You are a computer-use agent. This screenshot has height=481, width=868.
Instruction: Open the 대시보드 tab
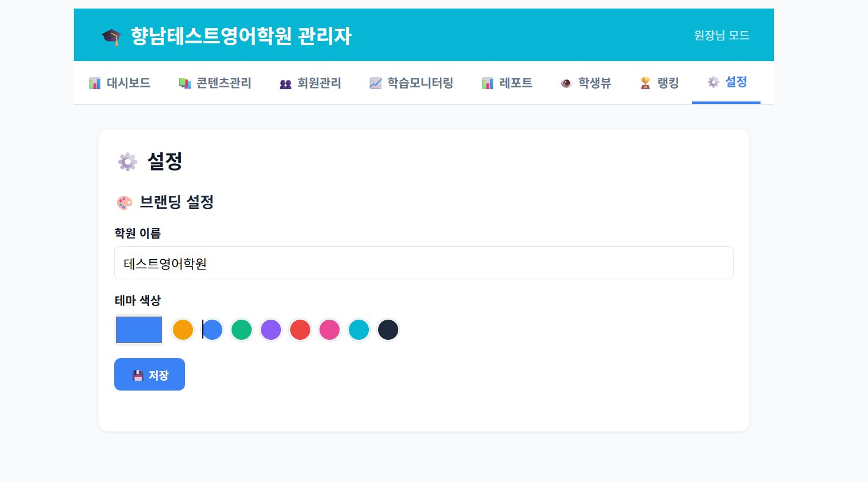tap(119, 83)
